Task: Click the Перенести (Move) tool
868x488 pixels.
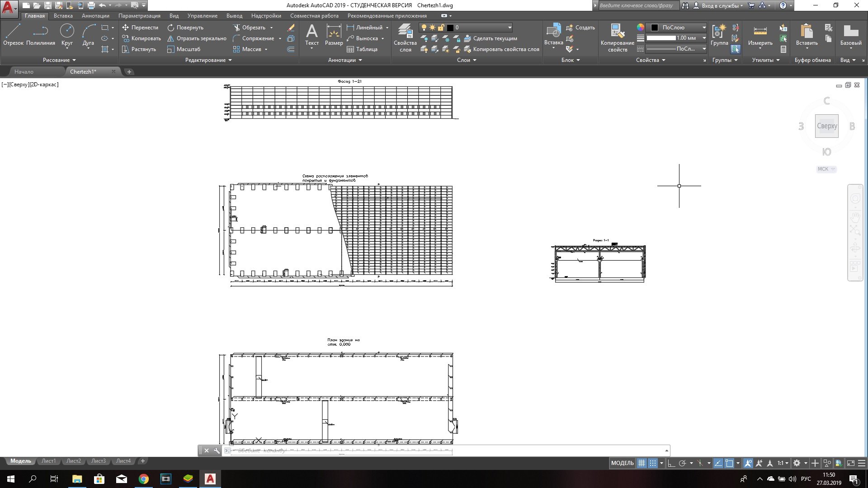Action: (140, 28)
